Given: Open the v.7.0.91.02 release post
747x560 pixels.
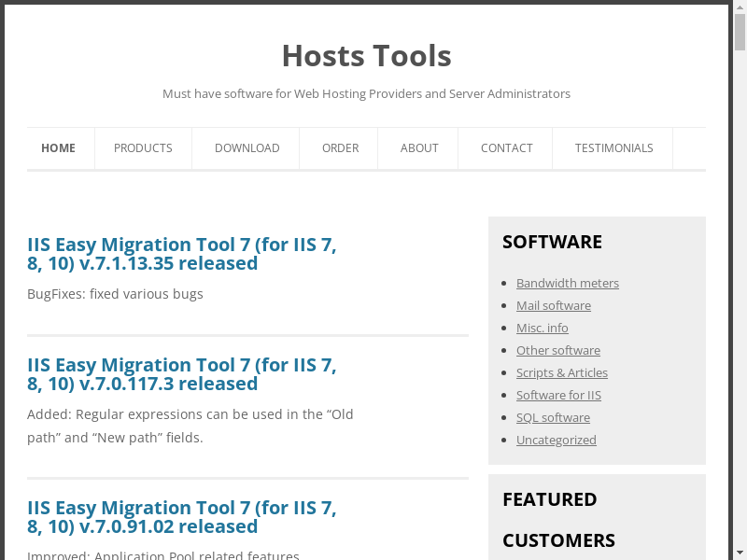Looking at the screenshot, I should pos(182,517).
